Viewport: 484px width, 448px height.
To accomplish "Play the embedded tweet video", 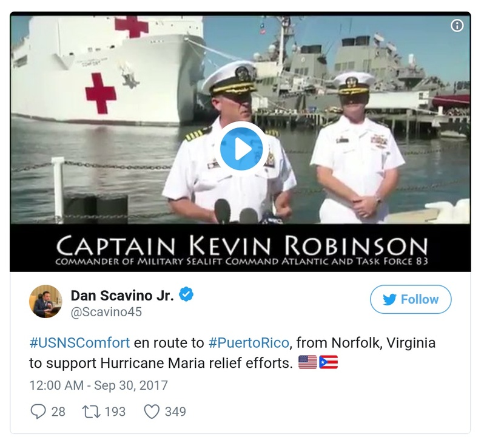I will [241, 149].
